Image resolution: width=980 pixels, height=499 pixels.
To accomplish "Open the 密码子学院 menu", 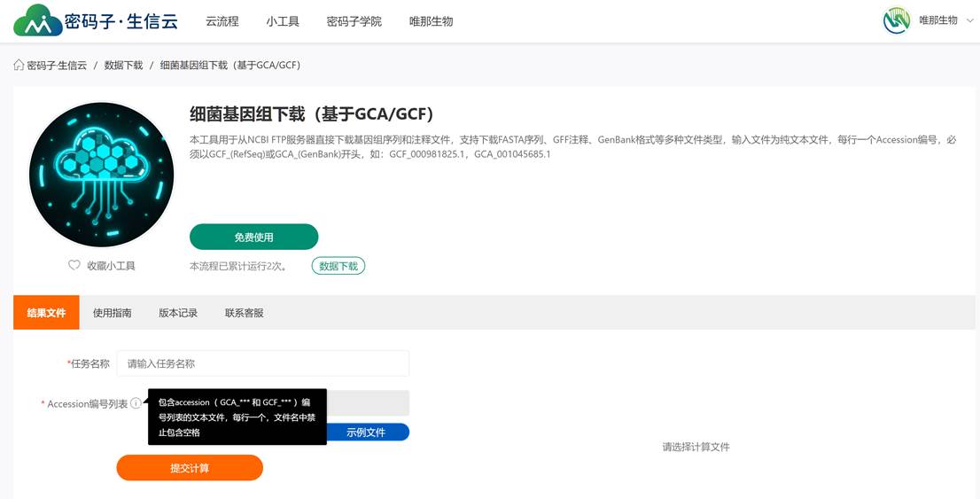I will click(354, 21).
